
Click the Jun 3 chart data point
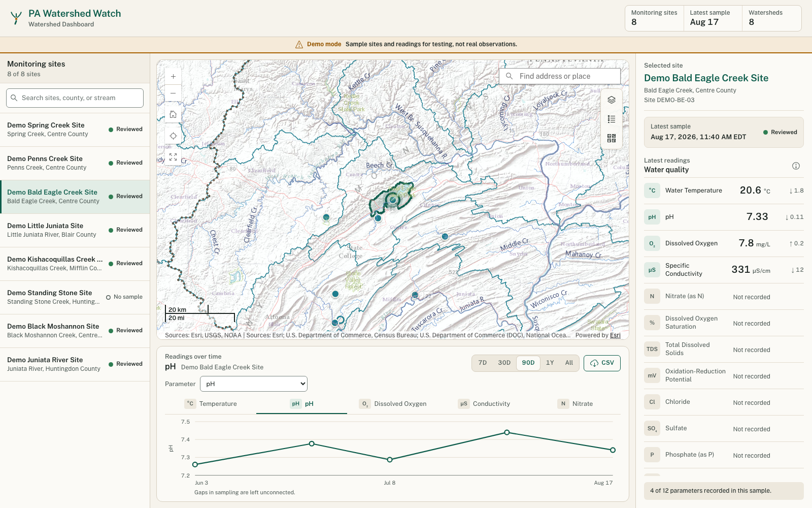pos(195,464)
